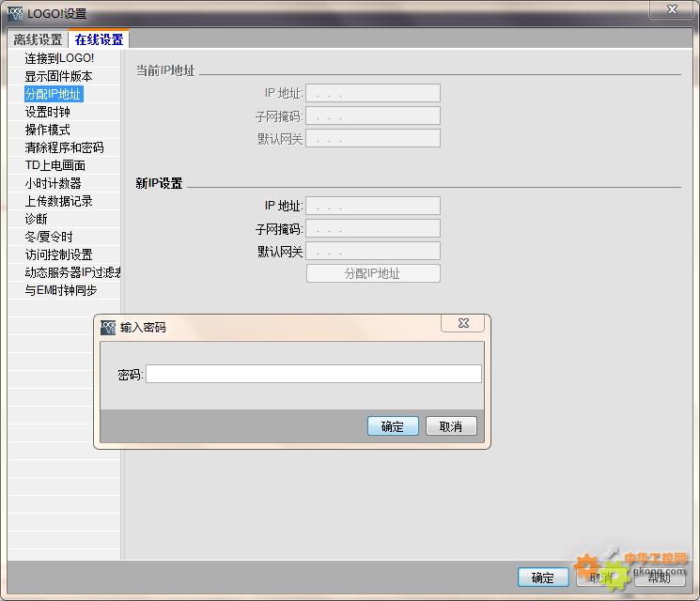Select 操作模式 in the list

[47, 130]
